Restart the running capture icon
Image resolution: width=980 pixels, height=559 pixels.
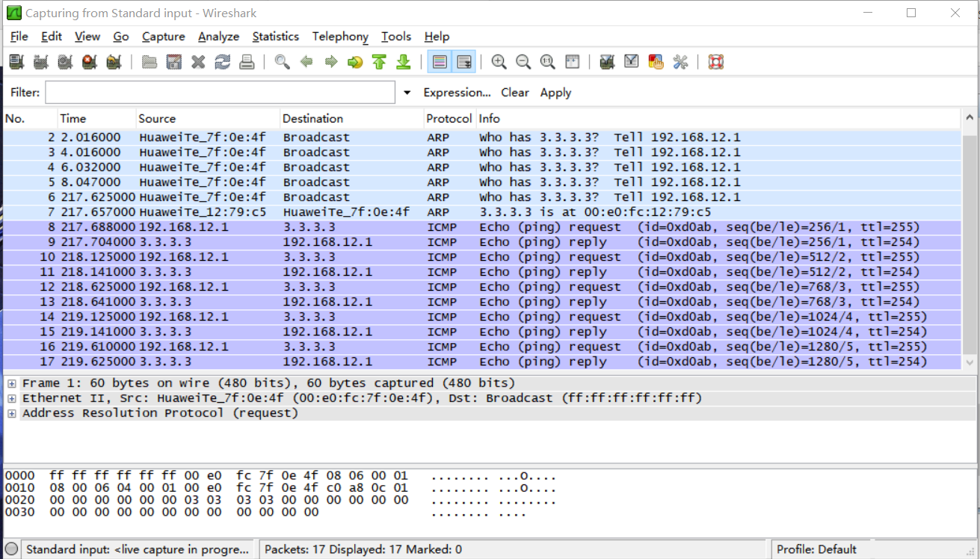pyautogui.click(x=114, y=62)
